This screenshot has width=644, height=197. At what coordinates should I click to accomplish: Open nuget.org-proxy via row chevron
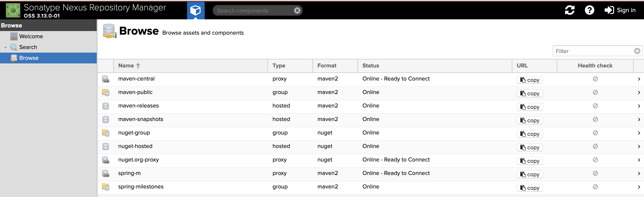point(639,160)
